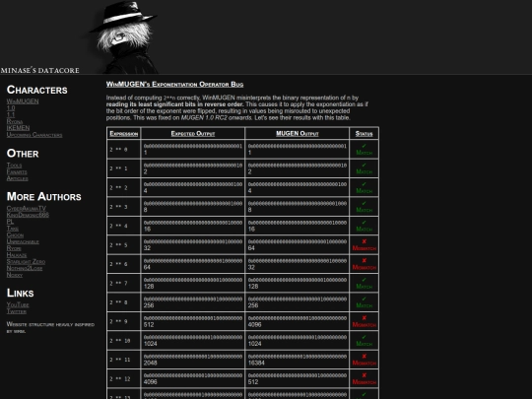Viewport: 532px width, 399px height.
Task: Open the Tools link under Other
Action: (14, 166)
